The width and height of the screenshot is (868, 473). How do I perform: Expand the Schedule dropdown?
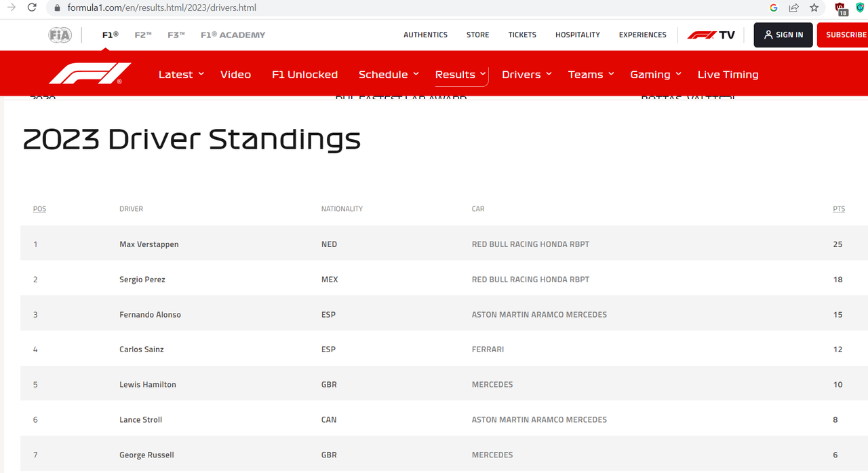[389, 75]
